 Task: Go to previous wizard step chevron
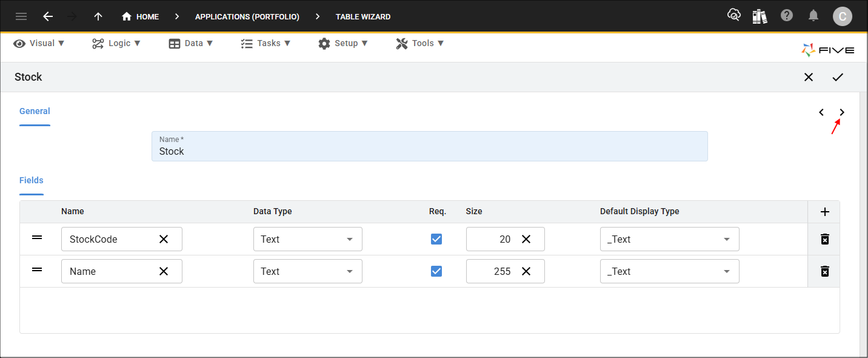821,112
